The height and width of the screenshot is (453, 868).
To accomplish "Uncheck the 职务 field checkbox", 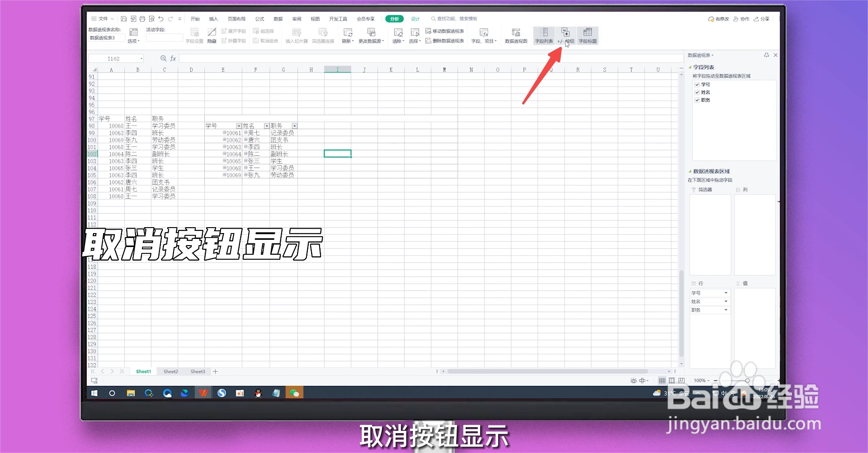I will coord(697,100).
